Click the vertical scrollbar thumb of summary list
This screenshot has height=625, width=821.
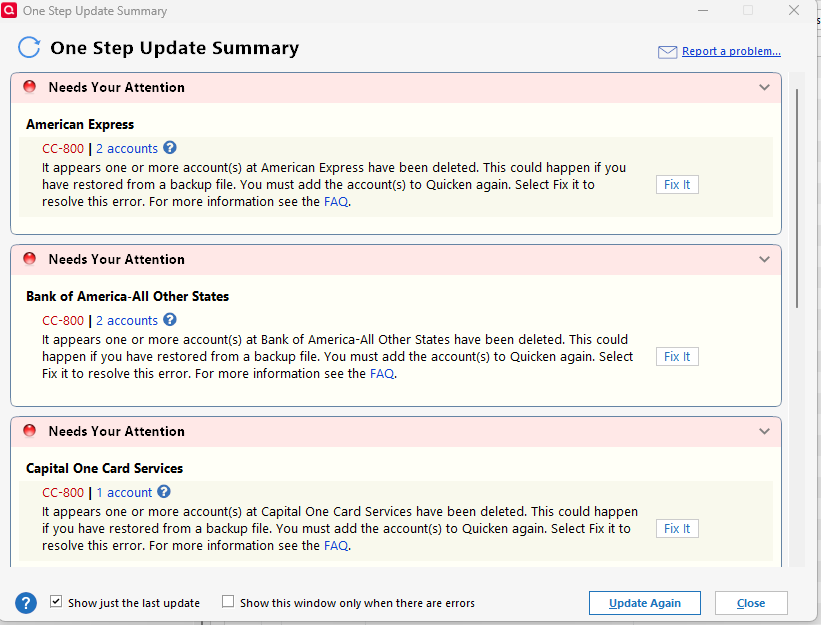pos(797,198)
